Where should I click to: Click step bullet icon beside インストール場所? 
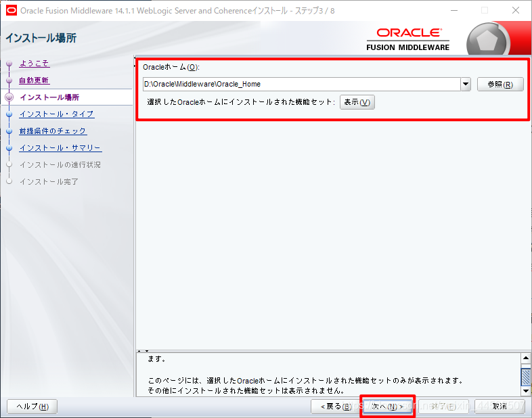point(9,97)
